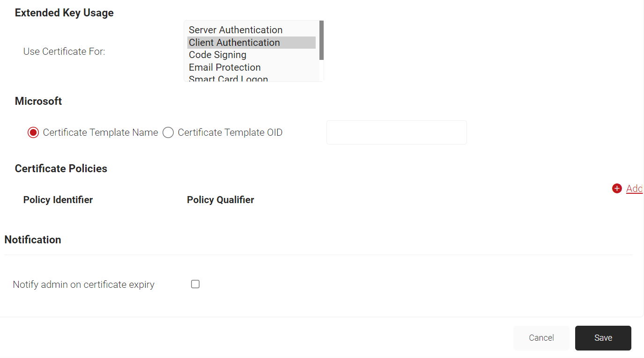Click the usage list's vertical scrollbar thumb

point(321,40)
